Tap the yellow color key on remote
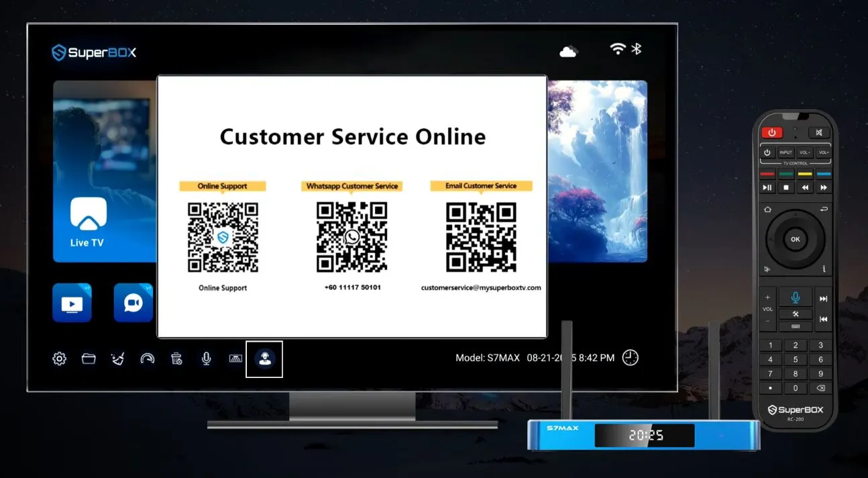This screenshot has height=478, width=868. click(805, 174)
